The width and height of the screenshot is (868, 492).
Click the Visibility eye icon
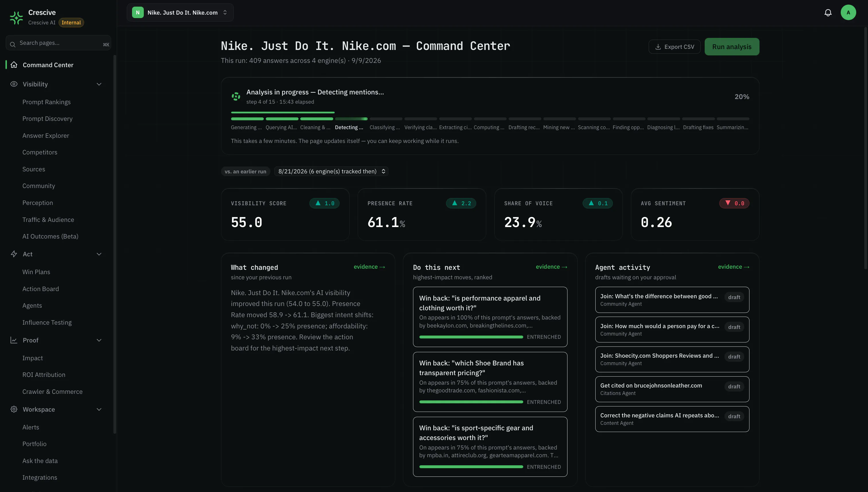(14, 84)
